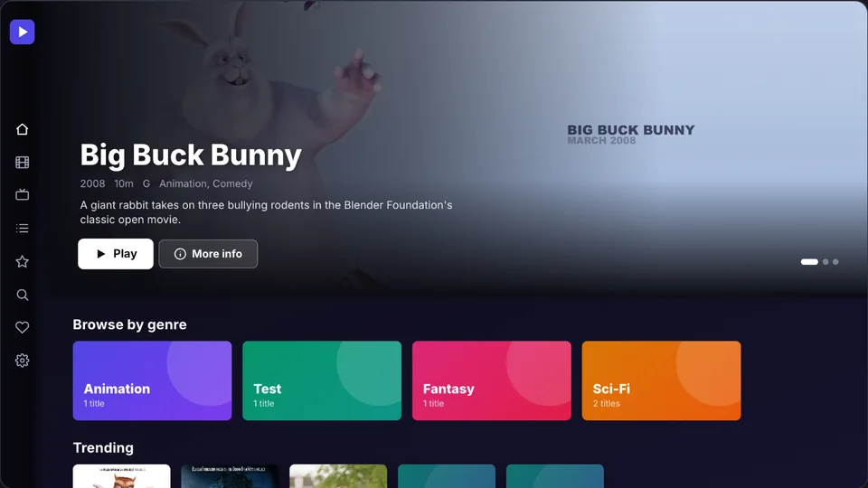
Task: Browse the Animation genre card
Action: (152, 380)
